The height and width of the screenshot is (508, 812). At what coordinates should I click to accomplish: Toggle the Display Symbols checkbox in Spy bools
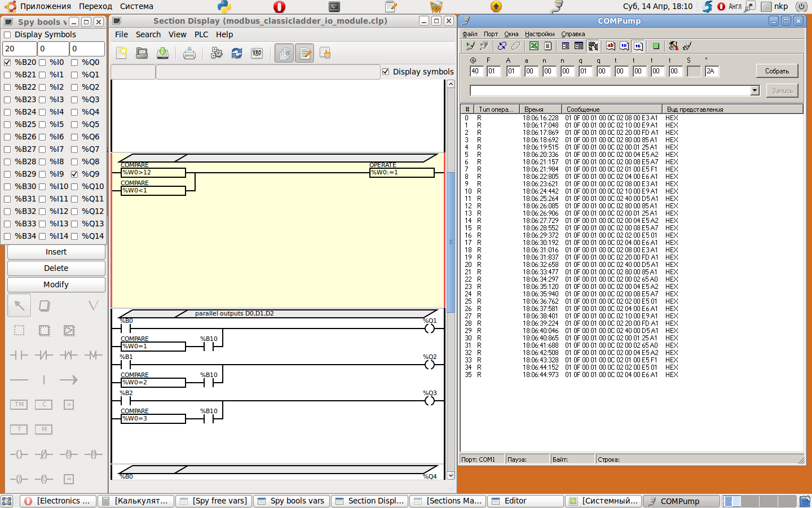point(7,34)
